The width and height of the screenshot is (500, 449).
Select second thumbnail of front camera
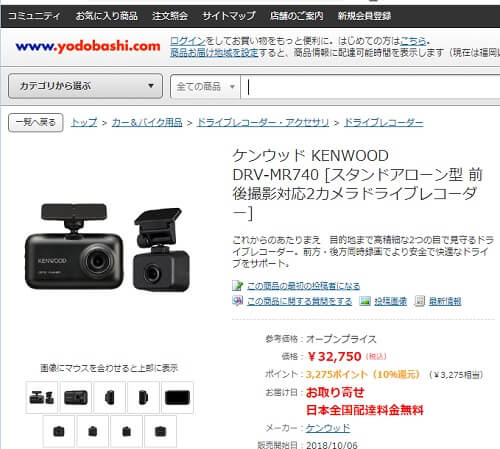coord(76,397)
